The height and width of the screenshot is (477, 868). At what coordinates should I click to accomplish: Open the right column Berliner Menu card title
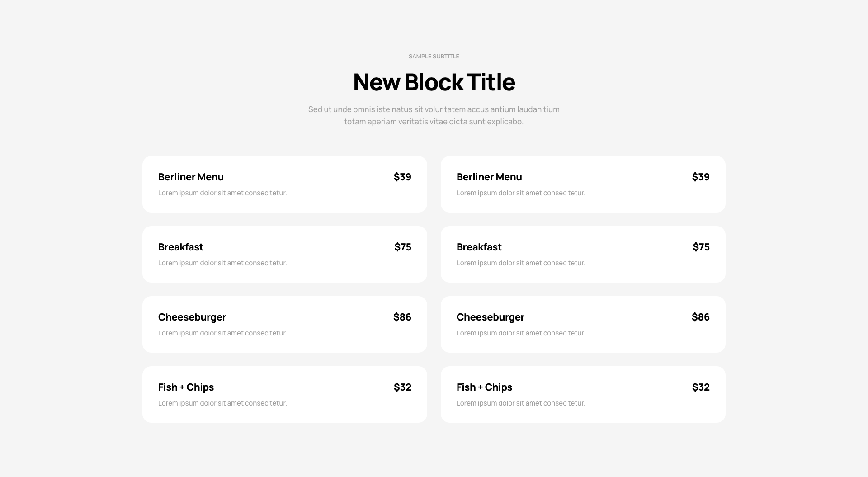[489, 177]
